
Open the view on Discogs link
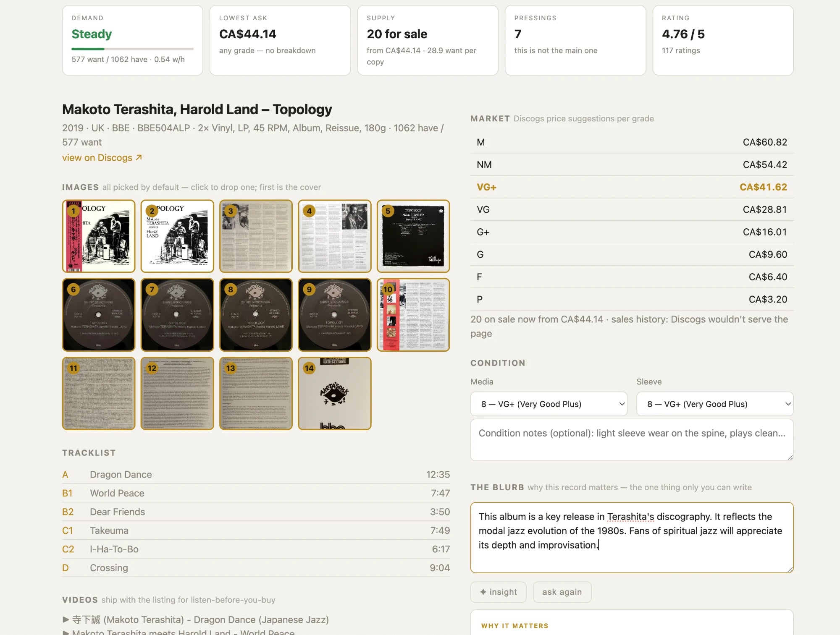[x=102, y=158]
